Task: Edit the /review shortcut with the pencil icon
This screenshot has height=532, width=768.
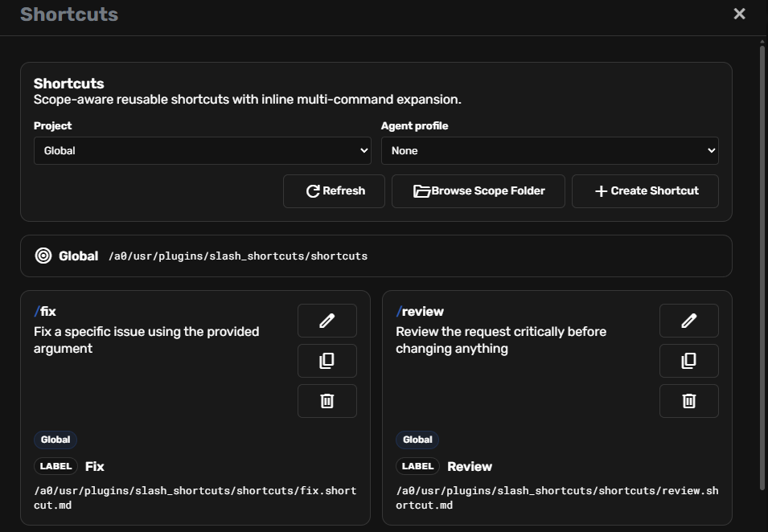Action: pyautogui.click(x=688, y=321)
